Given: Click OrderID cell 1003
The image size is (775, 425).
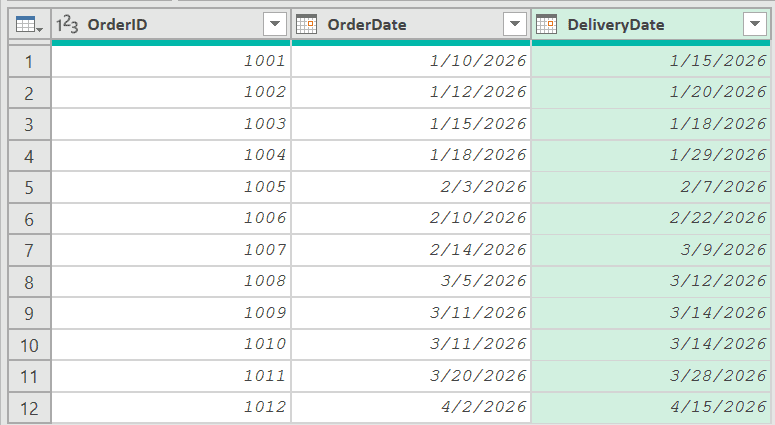Looking at the screenshot, I should [171, 124].
